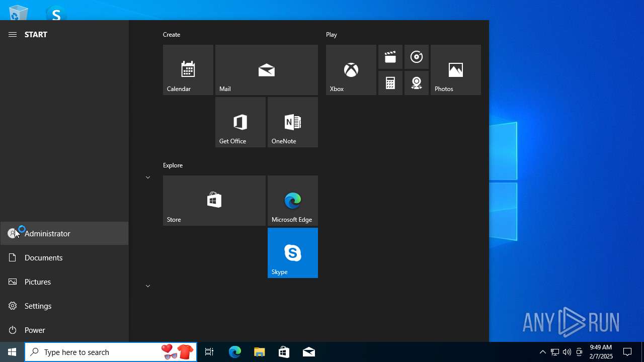Open the Photos tile

456,70
